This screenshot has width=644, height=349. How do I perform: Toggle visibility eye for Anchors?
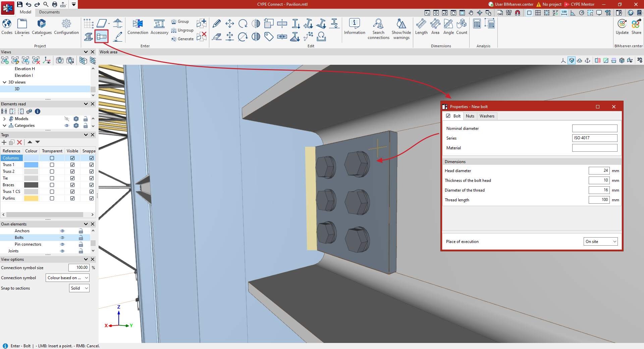click(62, 231)
